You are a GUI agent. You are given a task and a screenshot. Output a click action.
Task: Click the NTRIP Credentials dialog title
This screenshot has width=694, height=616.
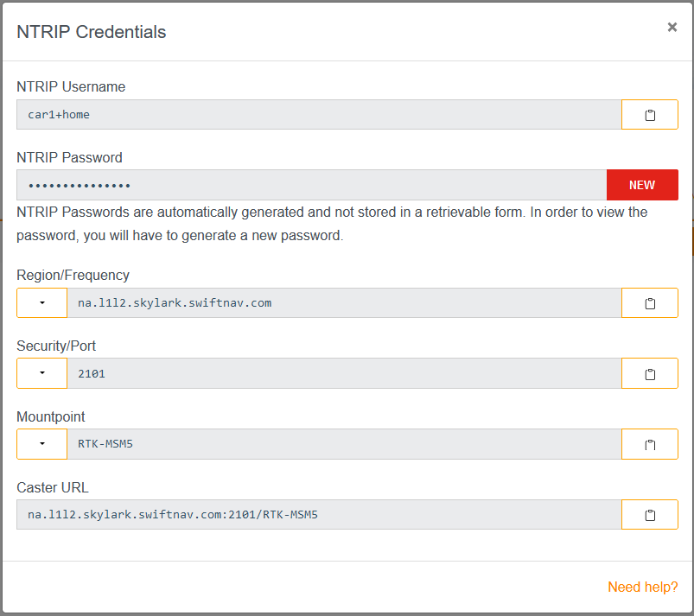[91, 32]
